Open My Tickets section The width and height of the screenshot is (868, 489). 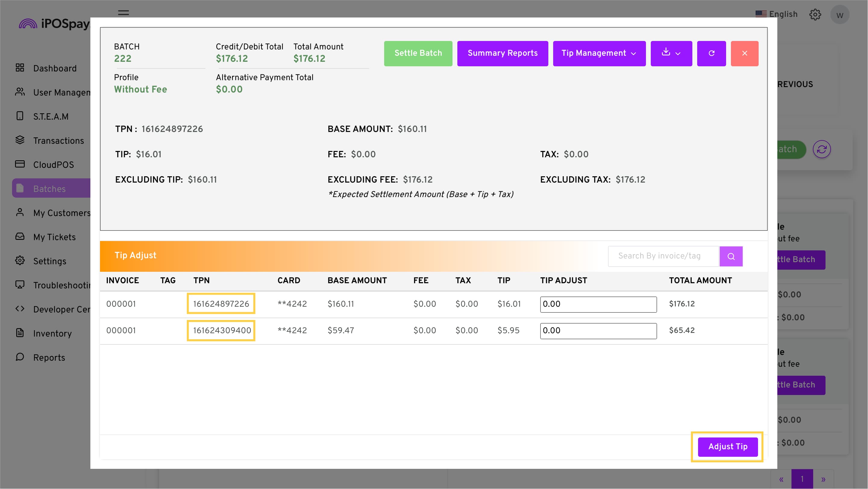[x=55, y=237]
